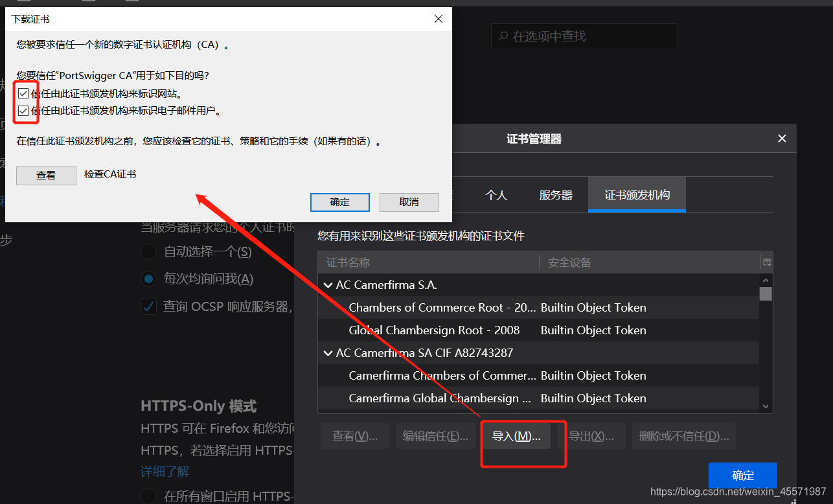Select Chambers of Commerce Root certificate row
This screenshot has height=504, width=833.
coord(538,308)
